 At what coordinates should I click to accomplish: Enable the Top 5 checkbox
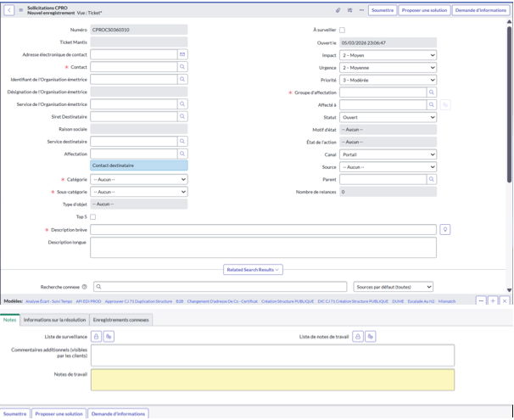93,217
